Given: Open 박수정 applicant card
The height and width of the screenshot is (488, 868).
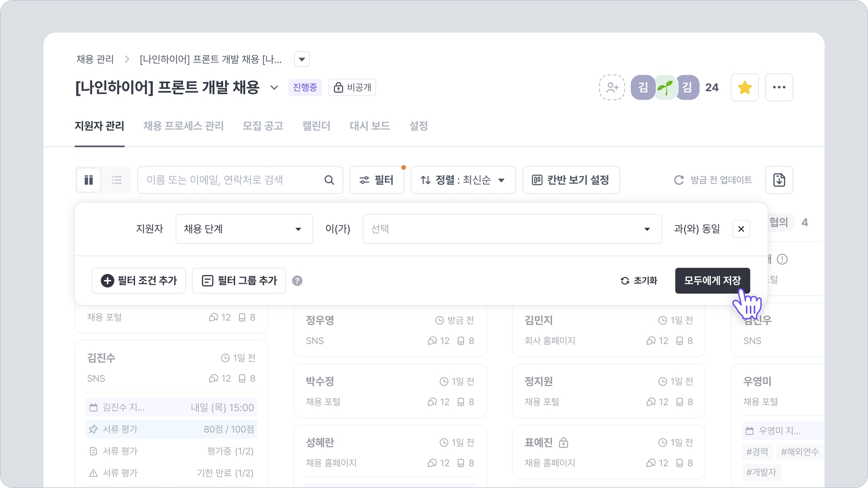Looking at the screenshot, I should 390,391.
